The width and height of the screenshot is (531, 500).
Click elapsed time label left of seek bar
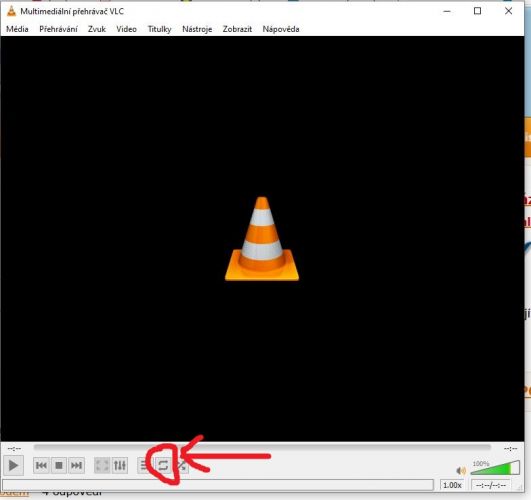14,449
